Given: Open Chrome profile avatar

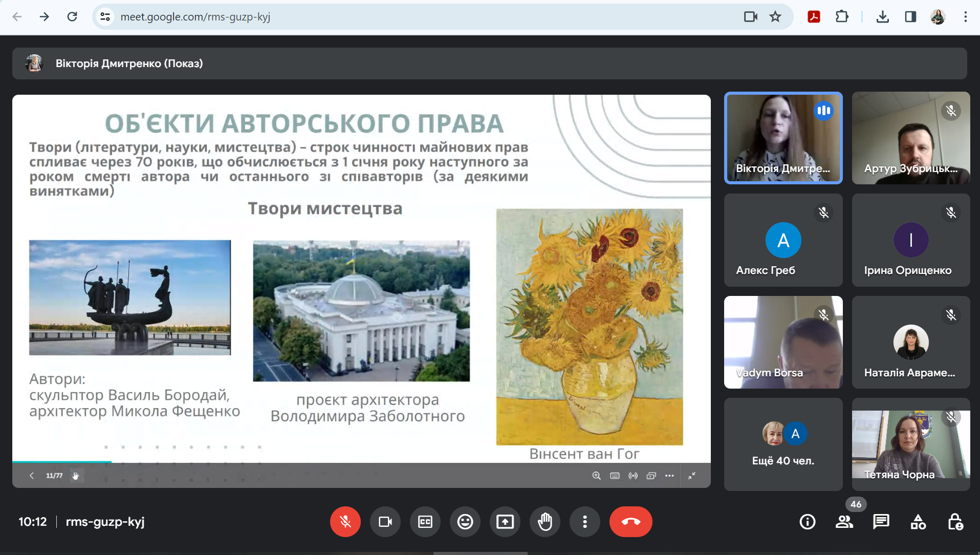Looking at the screenshot, I should 938,16.
